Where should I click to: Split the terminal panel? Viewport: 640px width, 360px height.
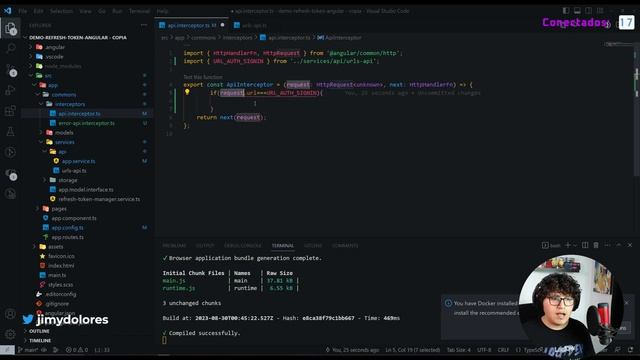pyautogui.click(x=585, y=245)
